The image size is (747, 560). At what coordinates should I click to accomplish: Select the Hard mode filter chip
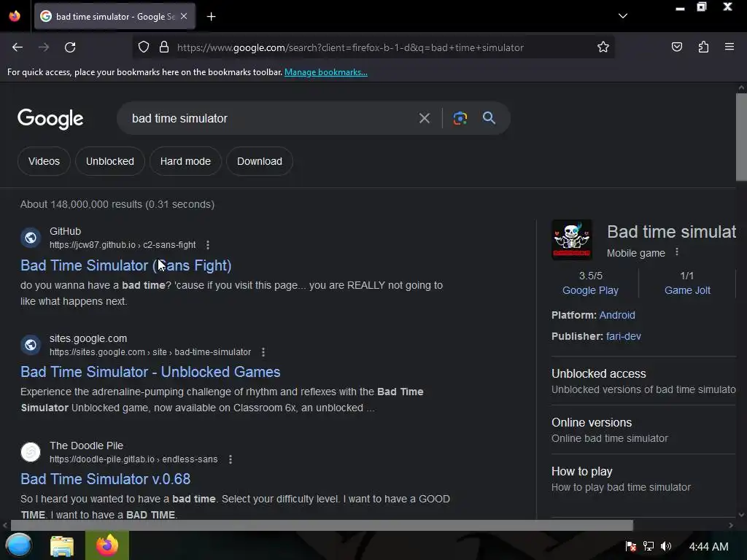click(x=185, y=161)
